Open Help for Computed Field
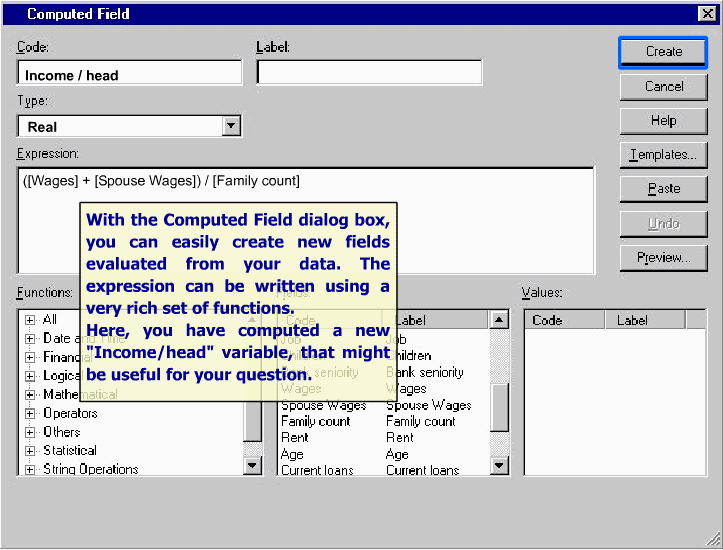The height and width of the screenshot is (550, 723). click(663, 121)
